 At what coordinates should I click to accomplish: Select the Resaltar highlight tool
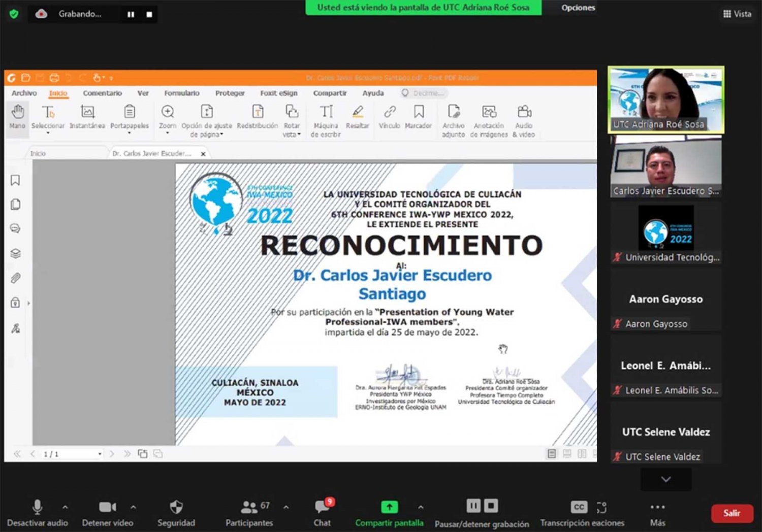pos(358,117)
